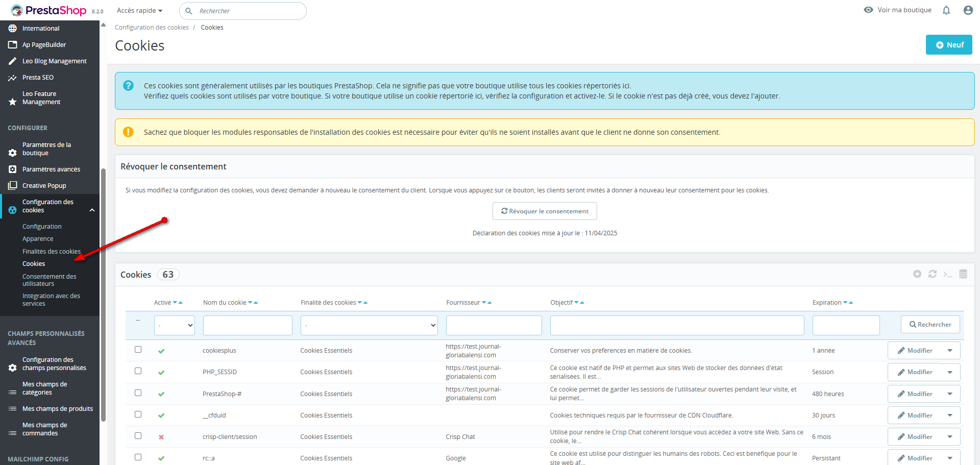Tick the checkbox for cookiesplus row
The height and width of the screenshot is (465, 980).
(x=138, y=350)
